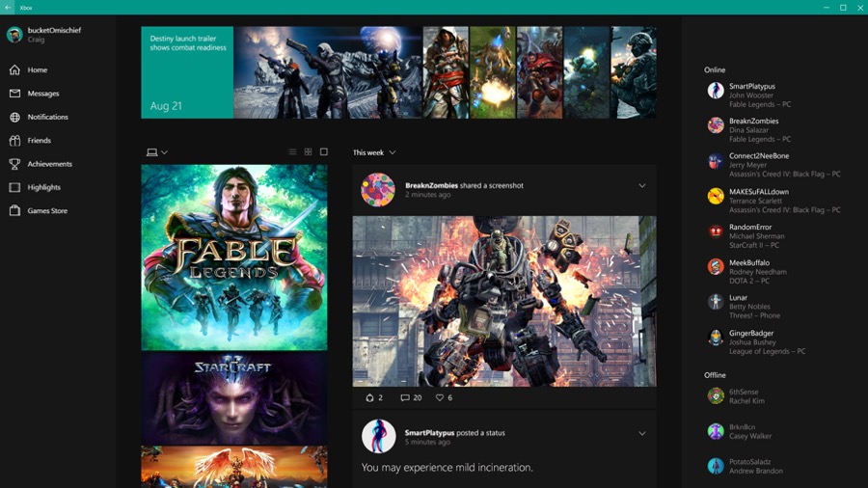
Task: Click the comment icon with count 20
Action: click(x=405, y=397)
